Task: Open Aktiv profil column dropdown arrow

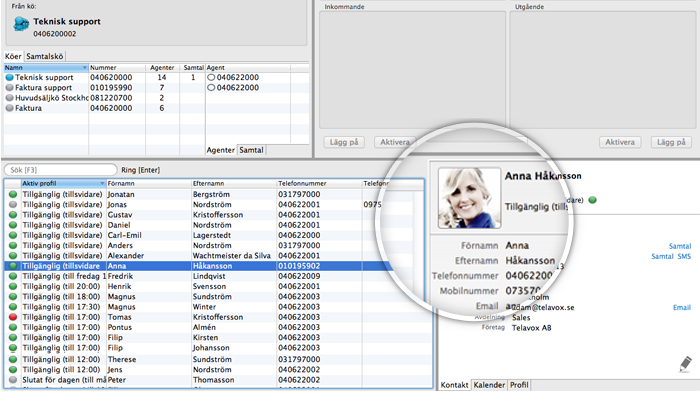Action: coord(102,184)
